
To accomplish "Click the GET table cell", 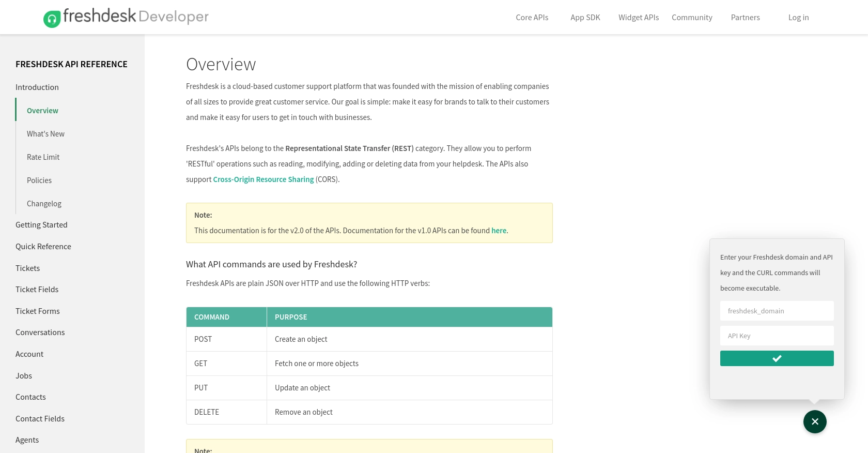I will (226, 364).
